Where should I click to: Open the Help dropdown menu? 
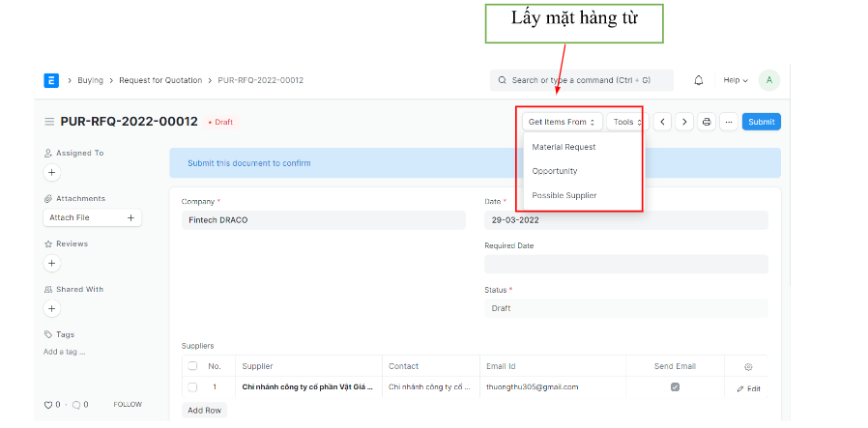(x=735, y=80)
